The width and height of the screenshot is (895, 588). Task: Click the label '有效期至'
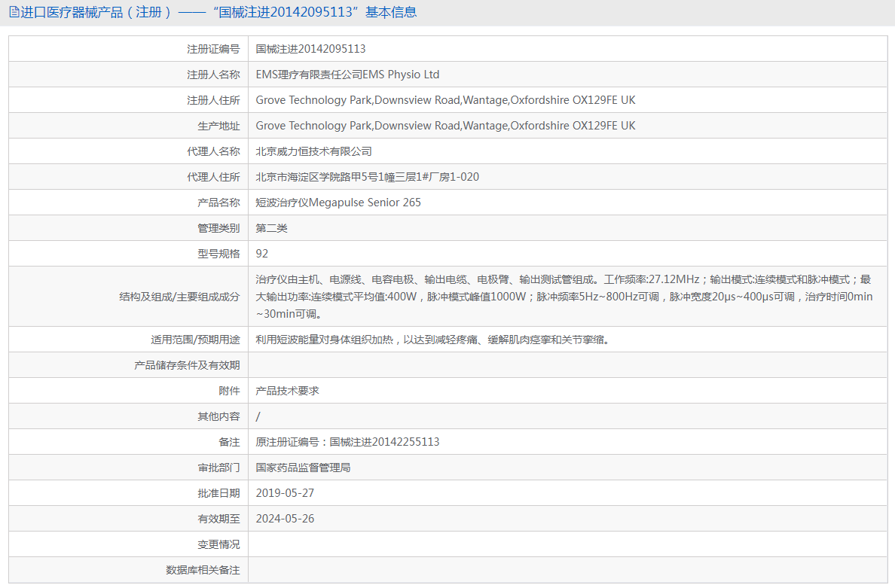218,519
